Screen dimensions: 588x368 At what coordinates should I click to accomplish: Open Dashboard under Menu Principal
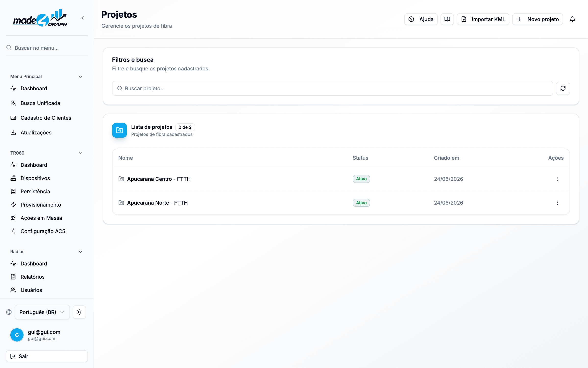point(47,88)
